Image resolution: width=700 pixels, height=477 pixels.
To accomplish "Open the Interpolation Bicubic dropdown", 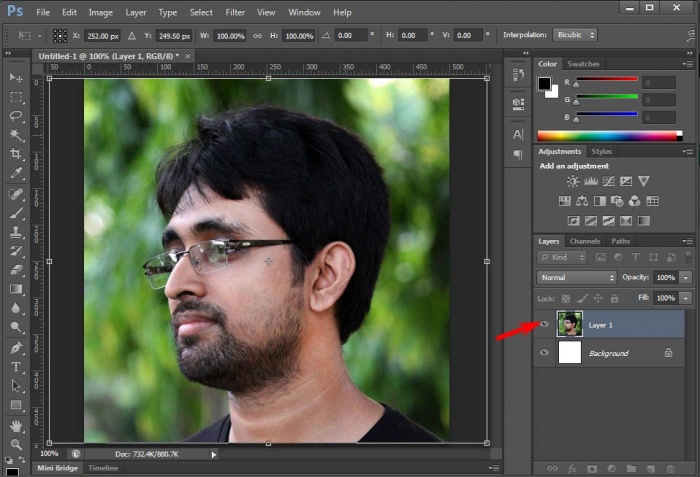I will tap(576, 35).
